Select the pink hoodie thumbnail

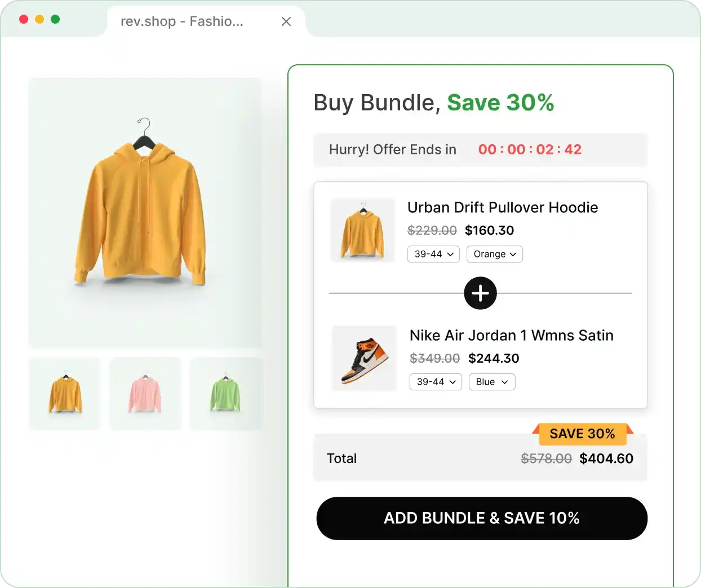click(x=145, y=393)
